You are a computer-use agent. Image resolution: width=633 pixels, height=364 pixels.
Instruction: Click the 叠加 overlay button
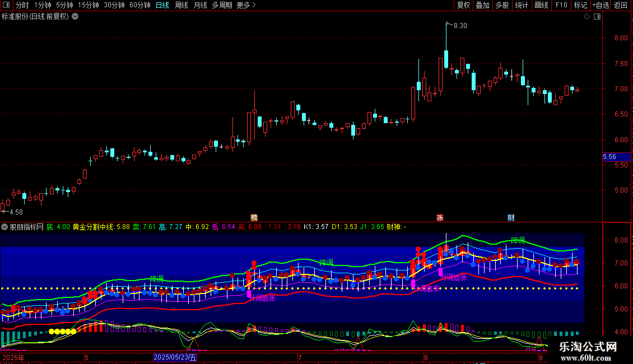pos(483,5)
